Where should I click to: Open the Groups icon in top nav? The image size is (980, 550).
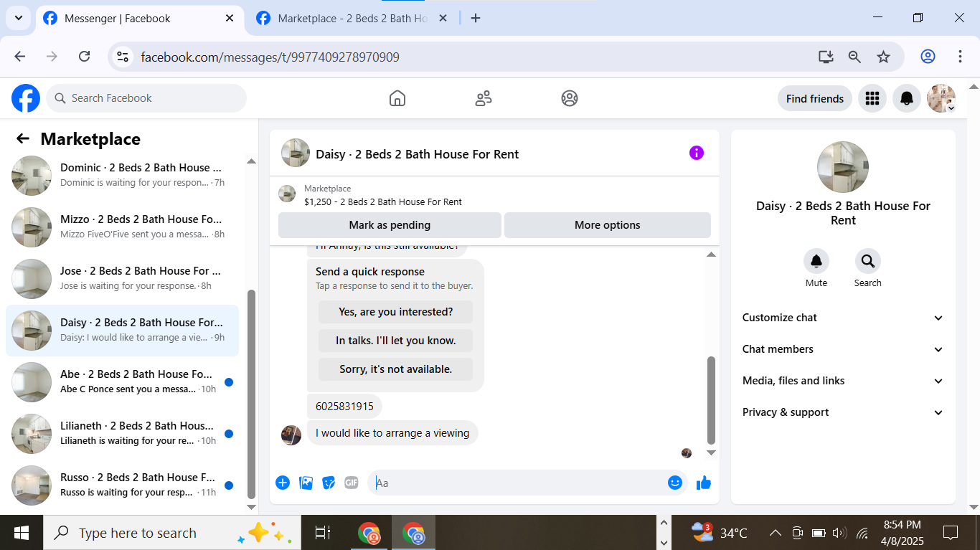[x=570, y=98]
